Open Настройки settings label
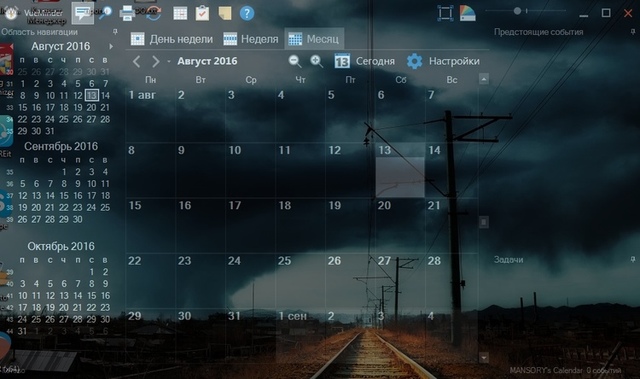Screen dimensions: 640x379 [x=454, y=61]
